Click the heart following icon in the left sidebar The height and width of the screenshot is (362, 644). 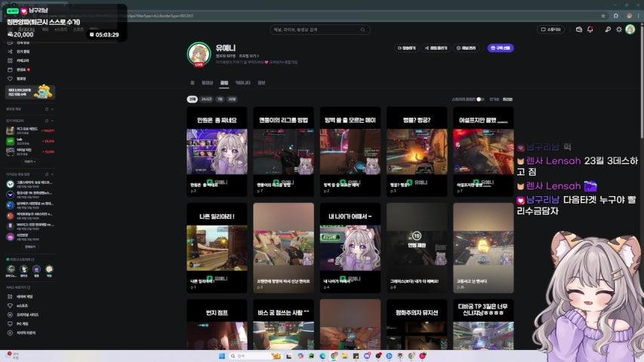[10, 78]
